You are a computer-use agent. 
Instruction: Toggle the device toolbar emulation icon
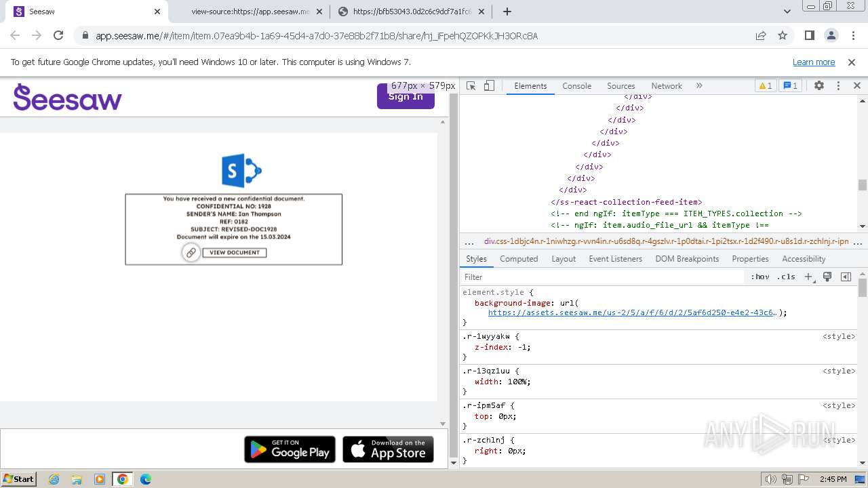489,86
